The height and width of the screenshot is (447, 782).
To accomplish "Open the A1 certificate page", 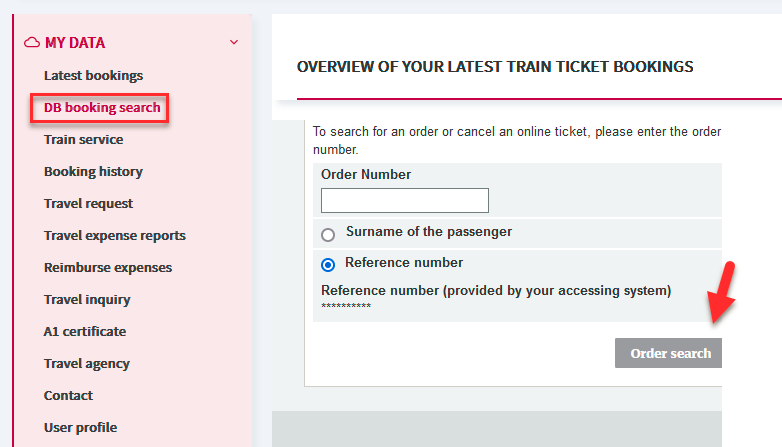I will click(85, 331).
